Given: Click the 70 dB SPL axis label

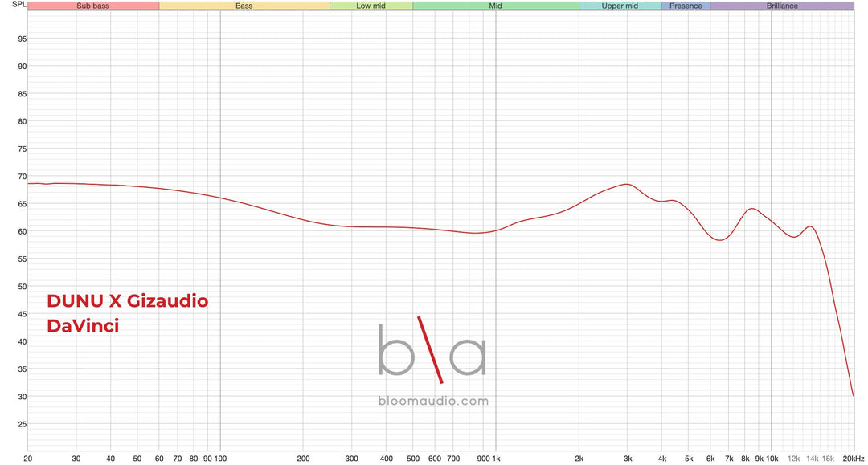Looking at the screenshot, I should tap(23, 177).
